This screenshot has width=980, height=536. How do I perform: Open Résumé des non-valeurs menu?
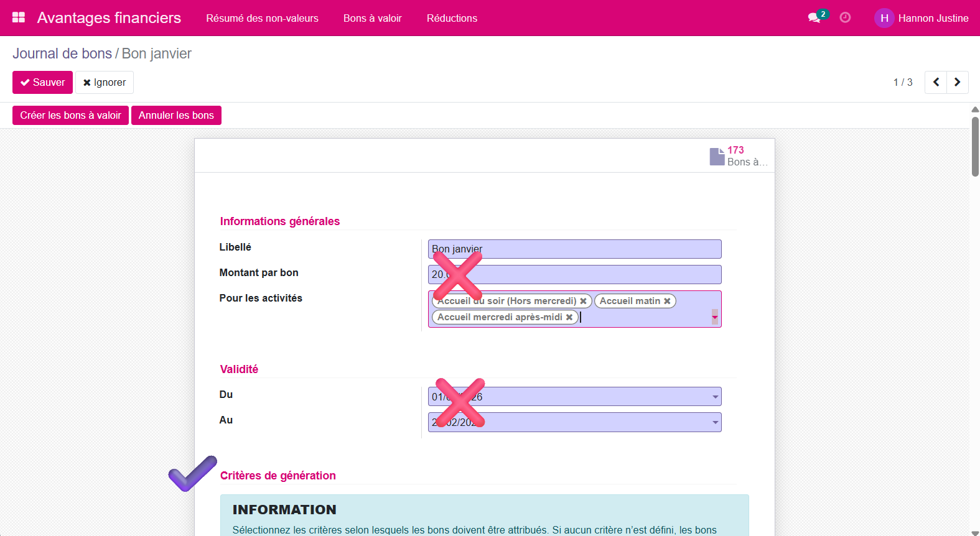[x=262, y=18]
